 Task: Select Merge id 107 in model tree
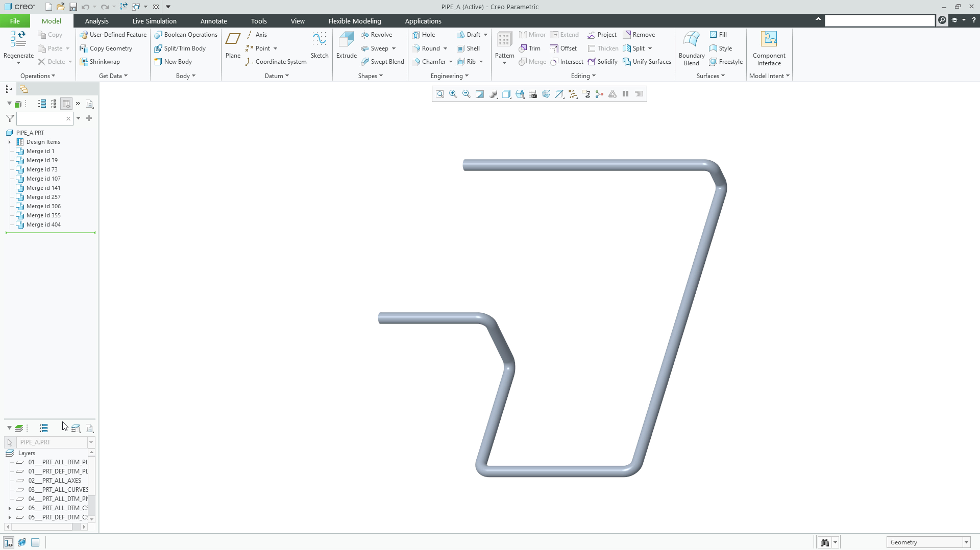click(x=43, y=179)
